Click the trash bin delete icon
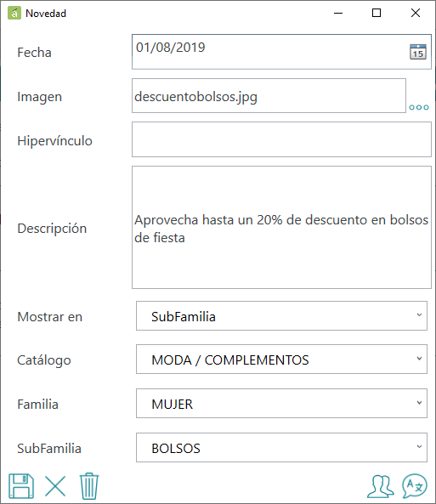Screen dimensions: 436x504 pyautogui.click(x=89, y=486)
